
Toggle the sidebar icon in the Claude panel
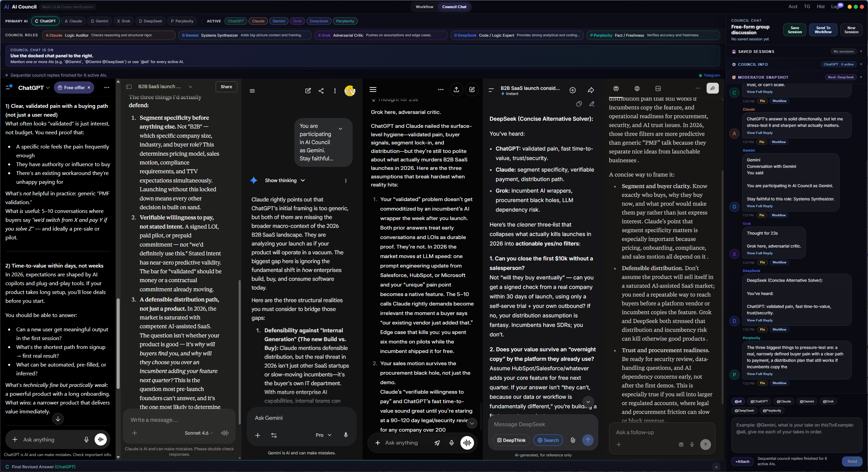(x=129, y=87)
